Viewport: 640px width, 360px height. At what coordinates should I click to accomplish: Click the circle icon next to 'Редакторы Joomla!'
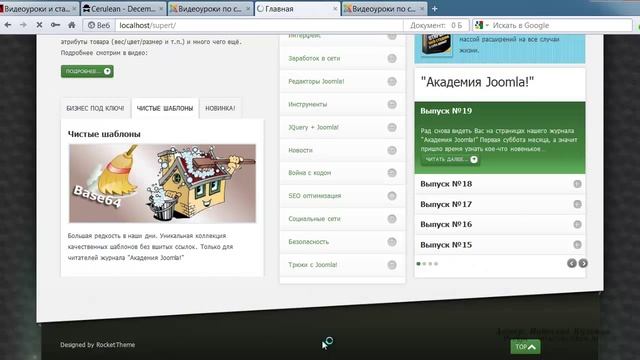coord(392,81)
